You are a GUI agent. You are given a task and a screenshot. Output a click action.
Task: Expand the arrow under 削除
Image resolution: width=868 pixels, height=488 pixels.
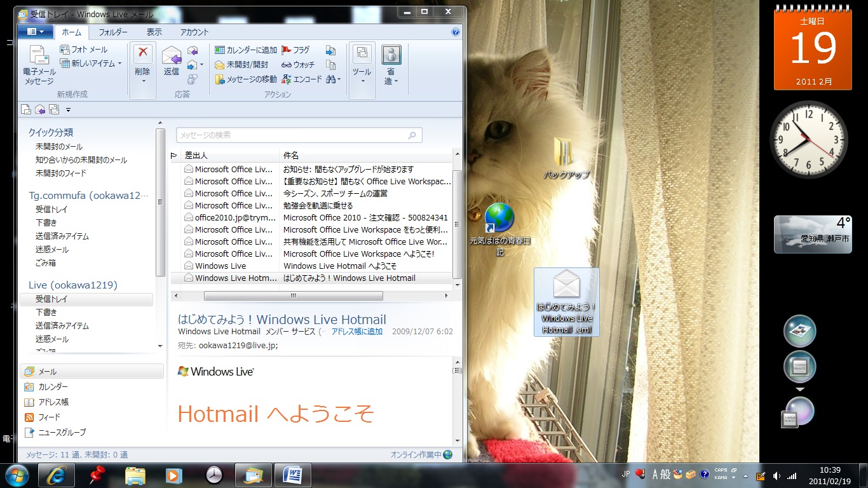(x=143, y=81)
